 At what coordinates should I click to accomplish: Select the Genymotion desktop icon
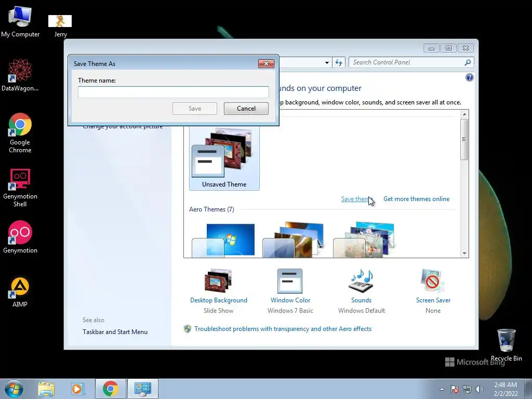(x=20, y=237)
